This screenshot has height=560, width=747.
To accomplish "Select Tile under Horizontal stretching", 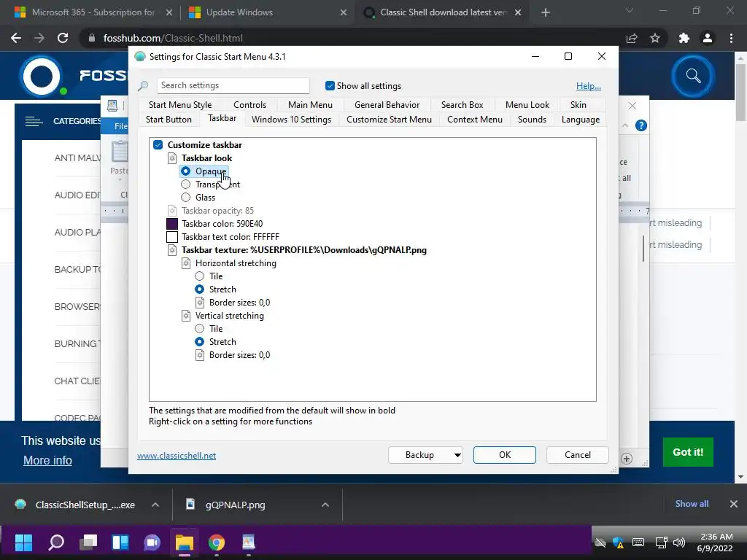I will click(200, 276).
